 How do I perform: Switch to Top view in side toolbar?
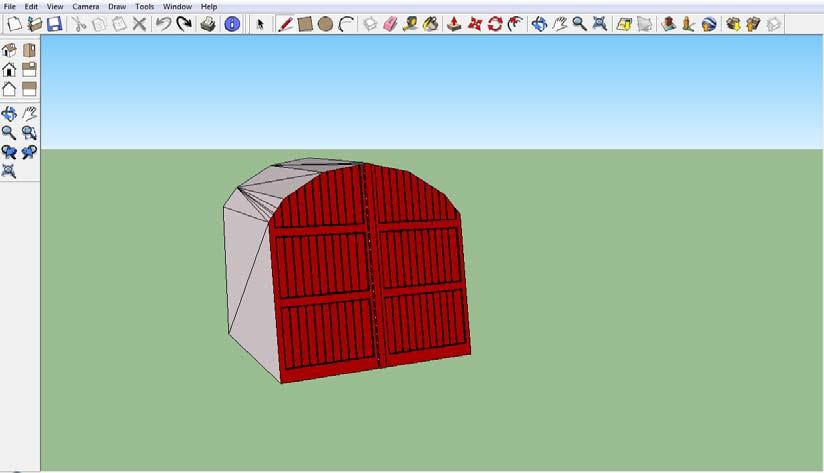29,50
